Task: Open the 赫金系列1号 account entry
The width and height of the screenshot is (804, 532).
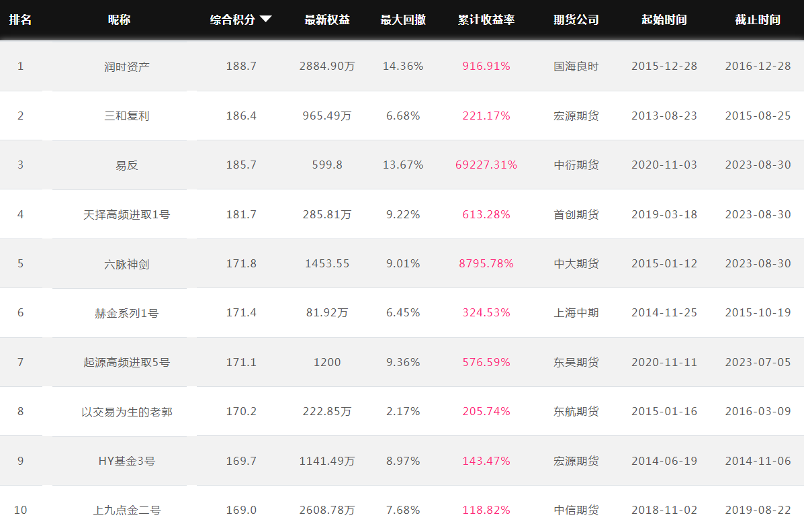Action: (127, 313)
